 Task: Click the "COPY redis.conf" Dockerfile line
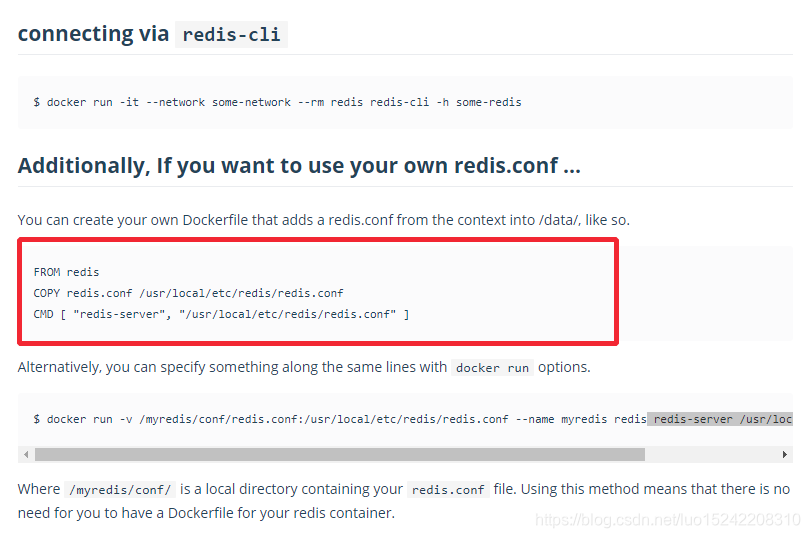point(189,294)
